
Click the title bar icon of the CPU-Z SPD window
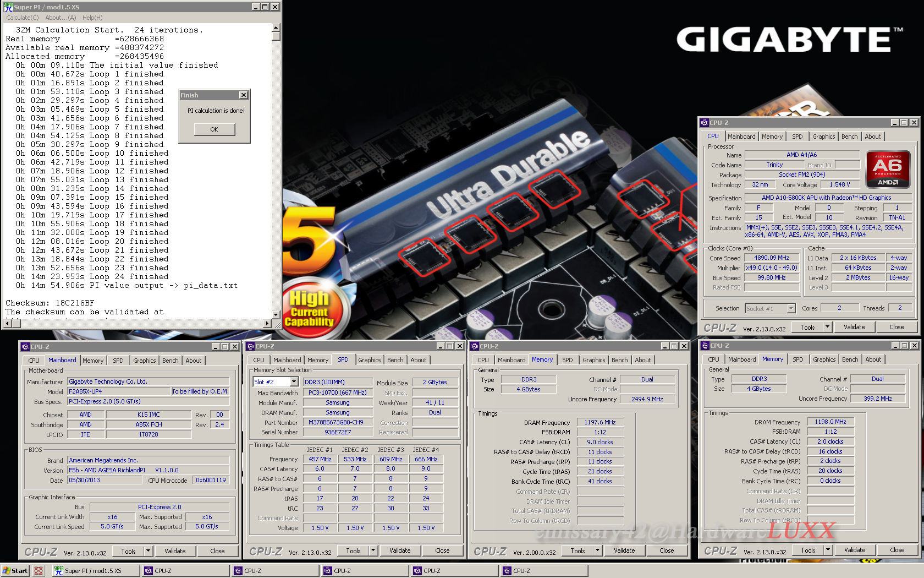click(x=250, y=346)
